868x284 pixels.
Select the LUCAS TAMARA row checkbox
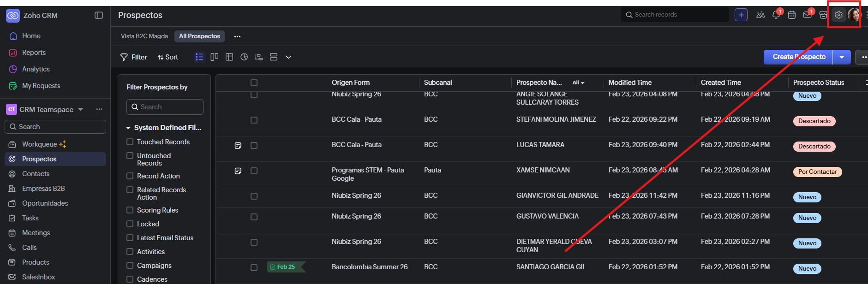pyautogui.click(x=254, y=146)
